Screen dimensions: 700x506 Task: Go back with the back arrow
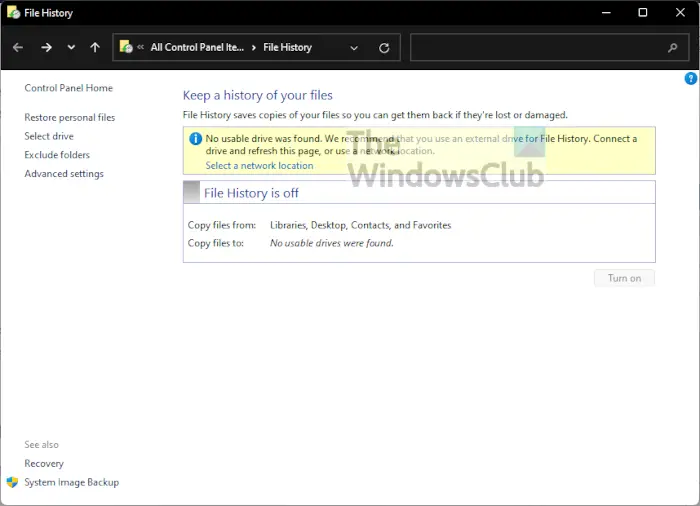[x=18, y=47]
